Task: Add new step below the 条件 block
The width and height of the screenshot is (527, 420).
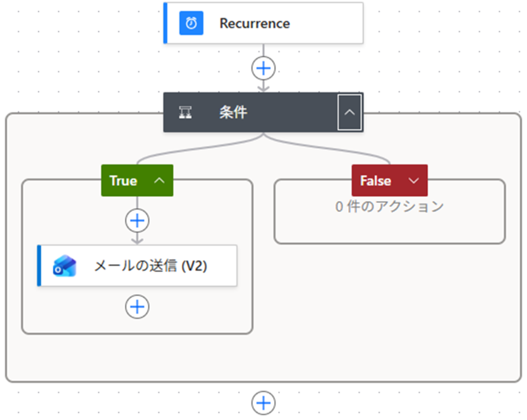Action: (263, 403)
